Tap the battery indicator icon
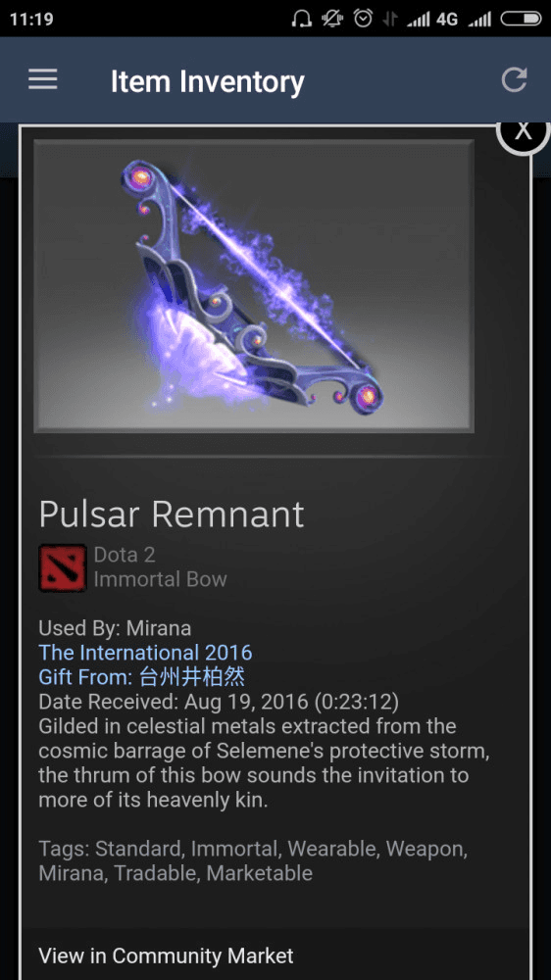This screenshot has height=980, width=551. click(x=521, y=20)
